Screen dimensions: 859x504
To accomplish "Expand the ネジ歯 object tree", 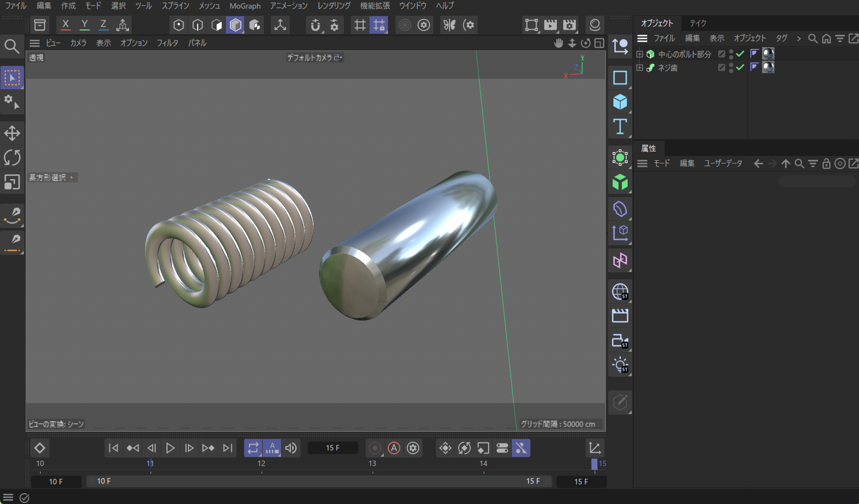I will point(640,68).
